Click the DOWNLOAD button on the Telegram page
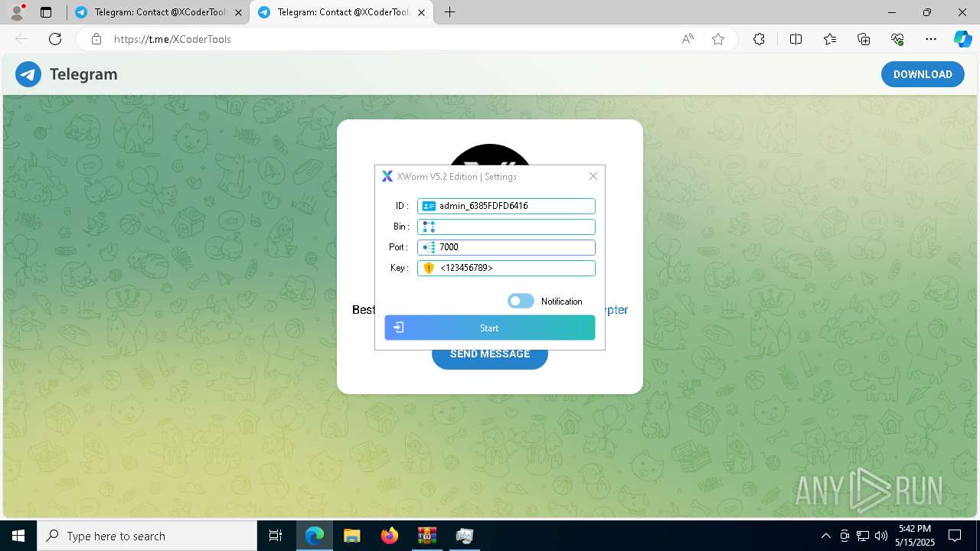The width and height of the screenshot is (980, 551). [923, 74]
